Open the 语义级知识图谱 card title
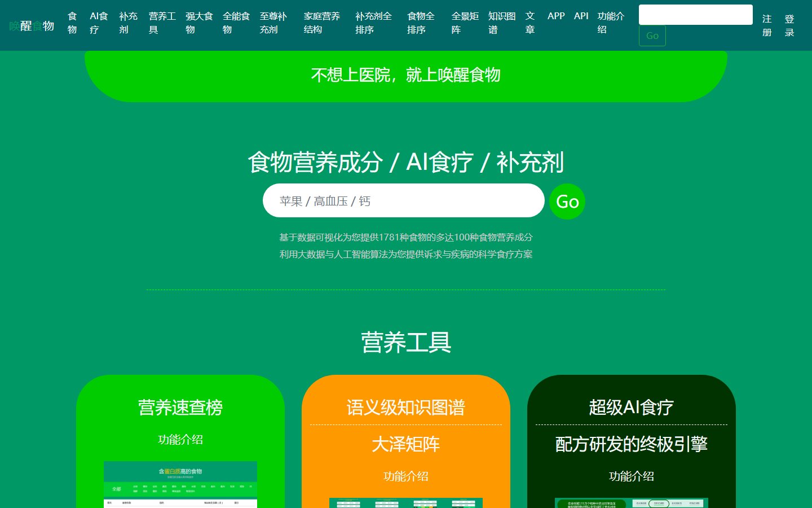 click(406, 408)
